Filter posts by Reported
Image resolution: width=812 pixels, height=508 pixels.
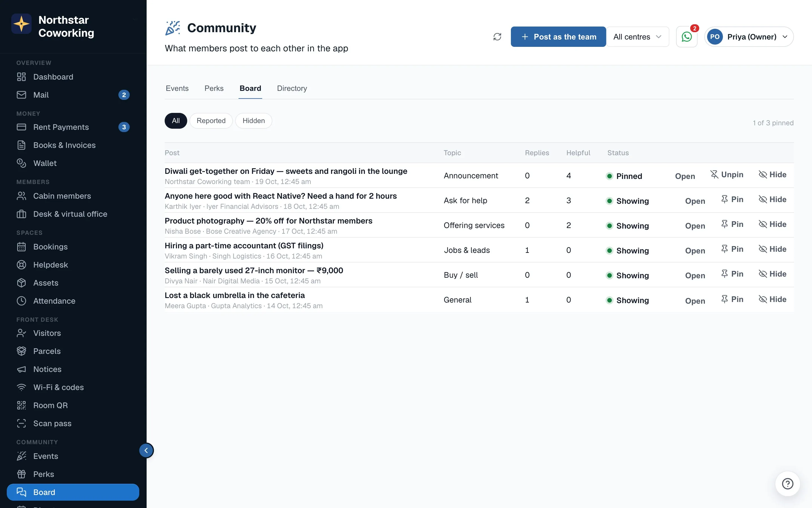(x=211, y=121)
